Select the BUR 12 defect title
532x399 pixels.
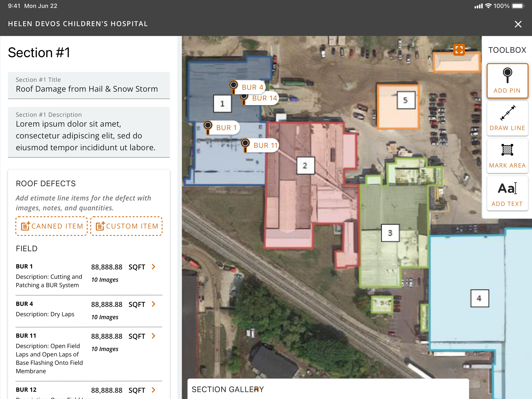26,390
